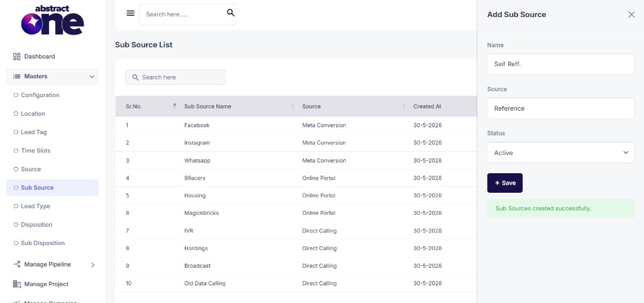Click Meta Conversion in the Facebook row
This screenshot has height=303, width=644.
(x=324, y=125)
